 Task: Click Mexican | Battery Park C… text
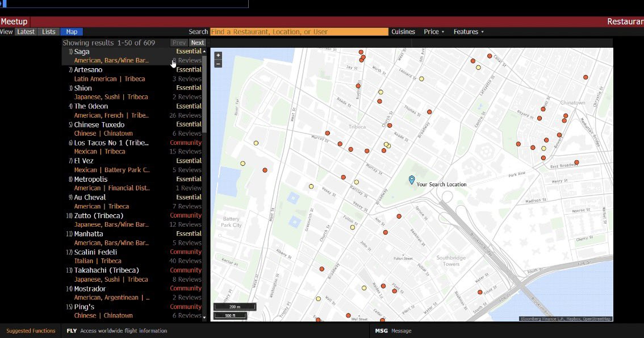coord(112,170)
